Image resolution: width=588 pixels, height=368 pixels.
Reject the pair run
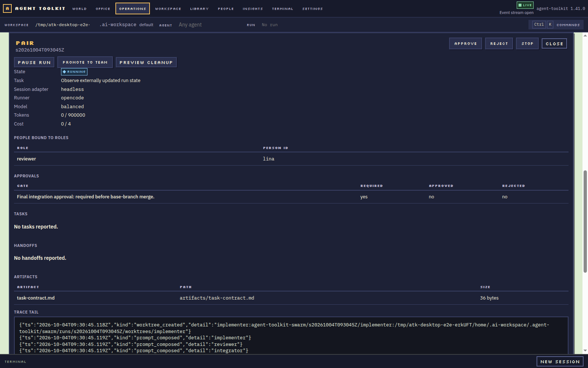(499, 43)
